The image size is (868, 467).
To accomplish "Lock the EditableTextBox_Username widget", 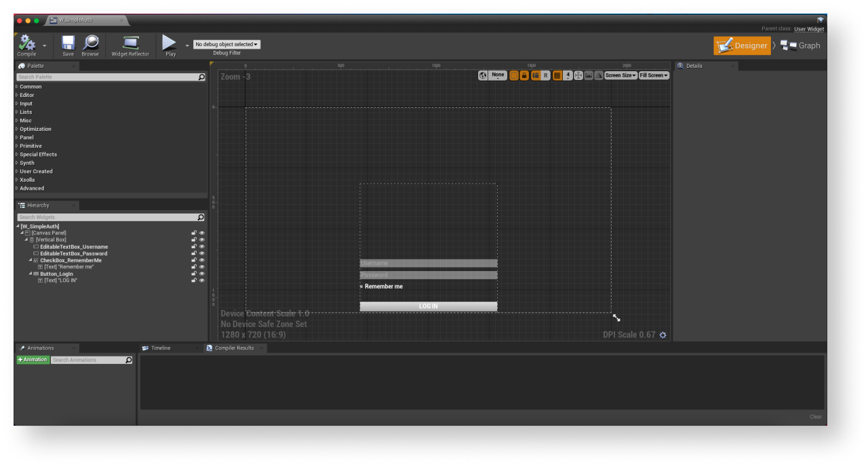I will 194,247.
